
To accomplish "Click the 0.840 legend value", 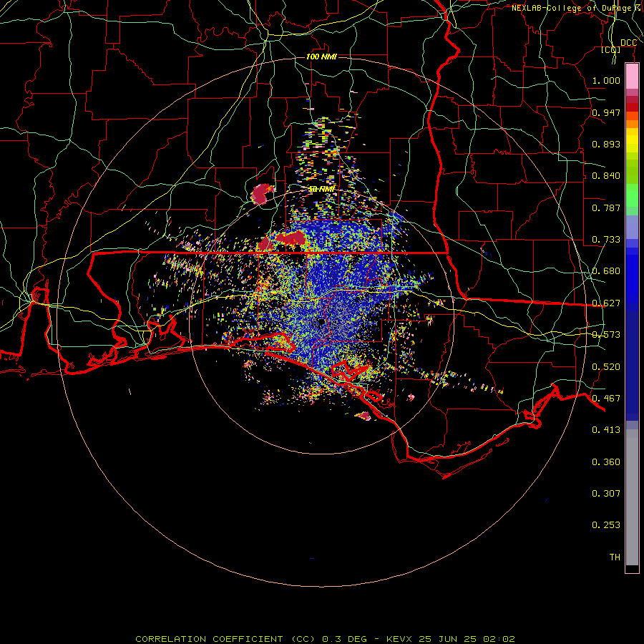I will point(606,176).
